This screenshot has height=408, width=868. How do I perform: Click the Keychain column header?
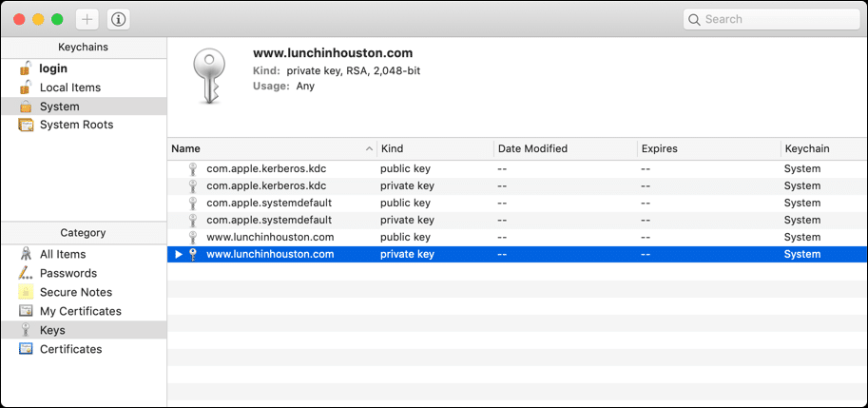pyautogui.click(x=822, y=148)
